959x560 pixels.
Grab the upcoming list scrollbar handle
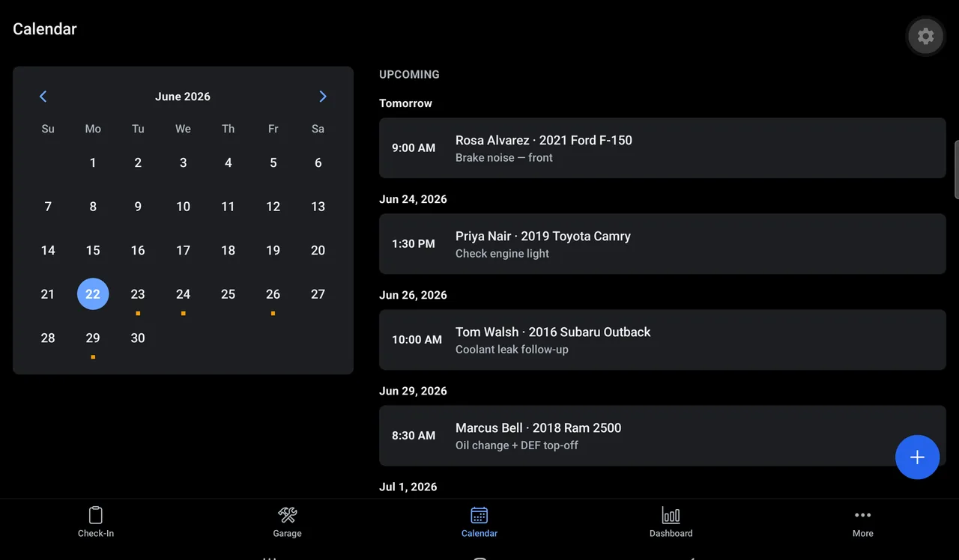pos(957,169)
